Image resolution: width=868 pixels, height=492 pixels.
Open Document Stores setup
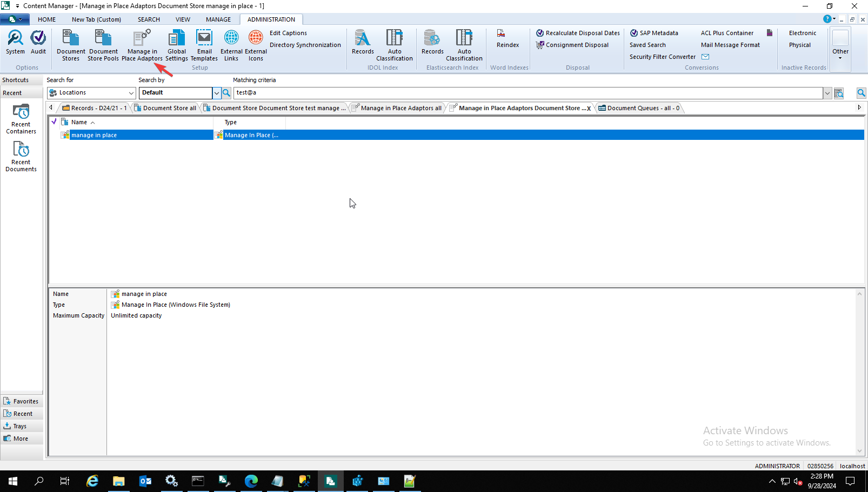(71, 45)
